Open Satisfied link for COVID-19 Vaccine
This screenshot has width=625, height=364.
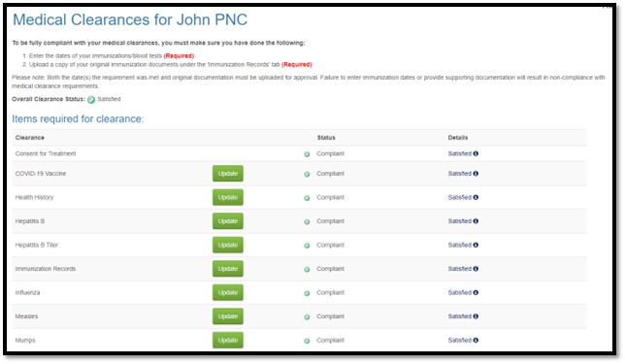click(x=460, y=174)
